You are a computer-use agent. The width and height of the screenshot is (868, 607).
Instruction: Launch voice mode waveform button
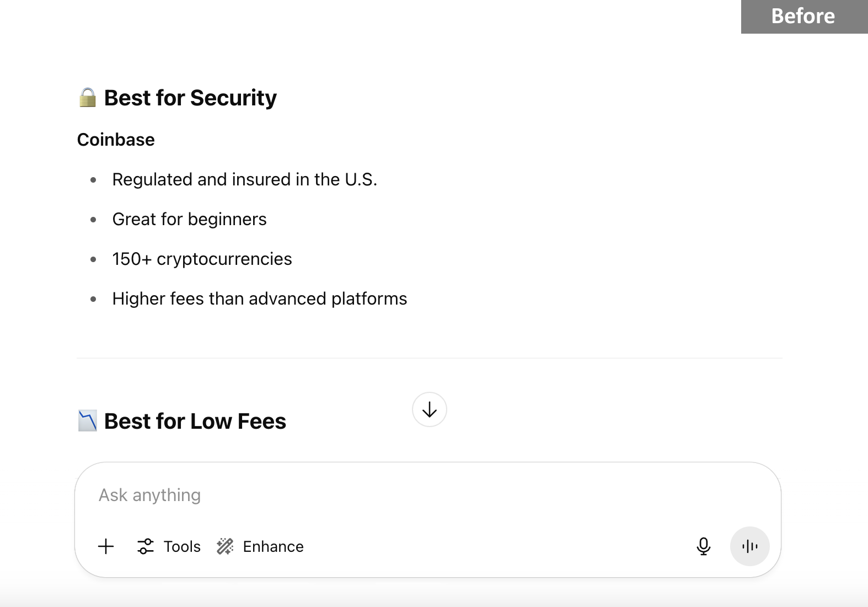click(x=749, y=546)
